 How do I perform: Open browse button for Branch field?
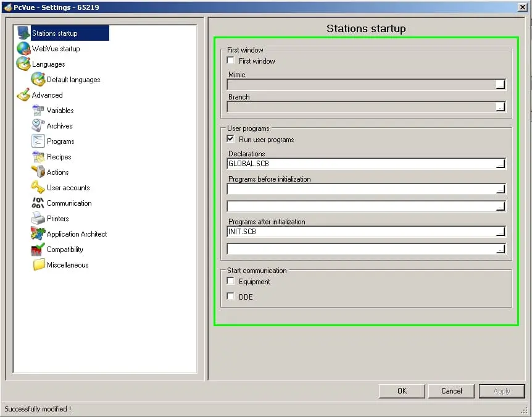click(501, 107)
